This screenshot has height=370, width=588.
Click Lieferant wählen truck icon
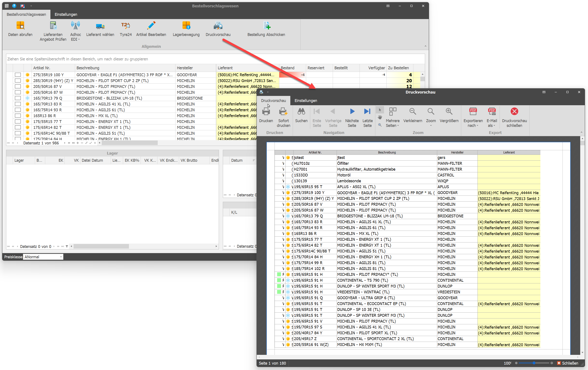pos(100,26)
